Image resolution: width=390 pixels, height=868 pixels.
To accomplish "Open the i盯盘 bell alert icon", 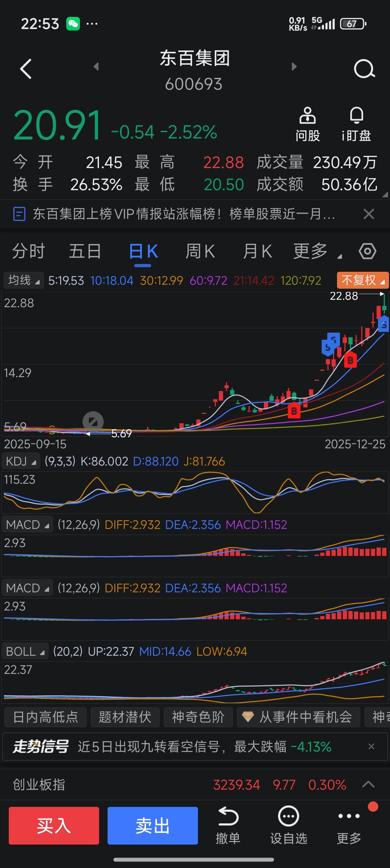I will pos(356,124).
